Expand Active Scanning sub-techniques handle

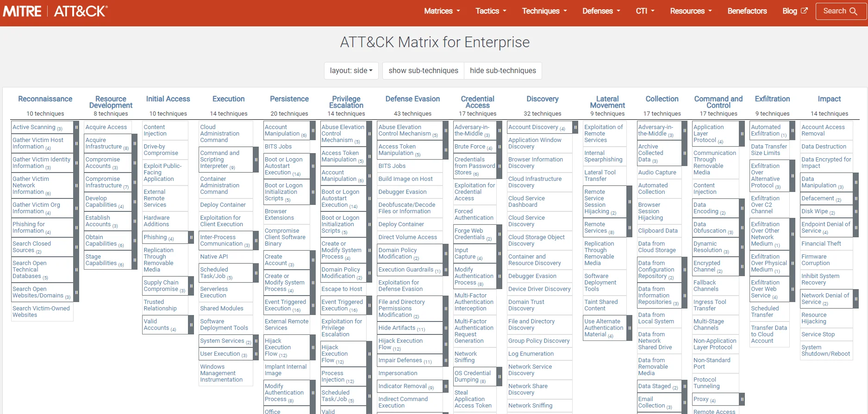(76, 127)
